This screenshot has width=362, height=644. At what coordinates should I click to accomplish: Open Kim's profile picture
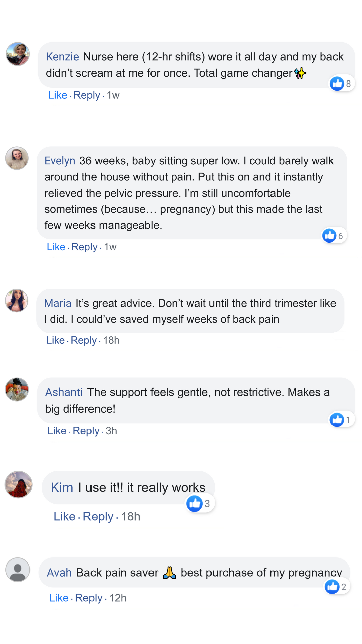18,484
